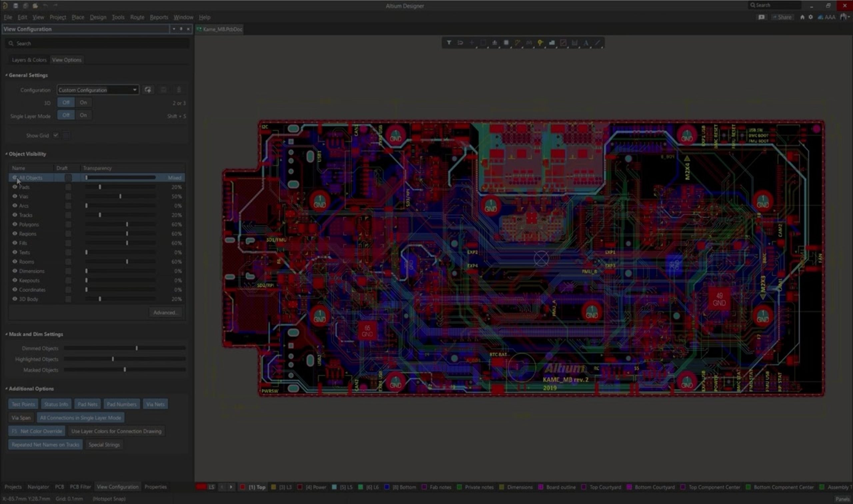
Task: Toggle the Special Strings option button
Action: pyautogui.click(x=104, y=444)
